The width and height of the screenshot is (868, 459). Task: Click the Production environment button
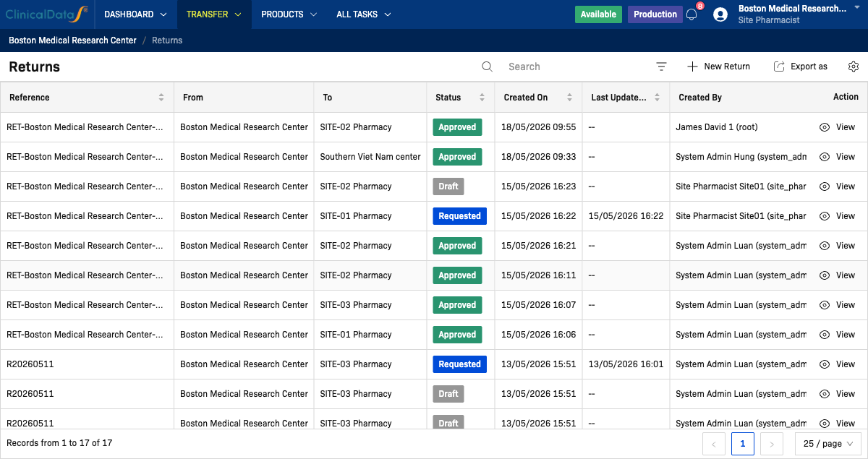[655, 14]
